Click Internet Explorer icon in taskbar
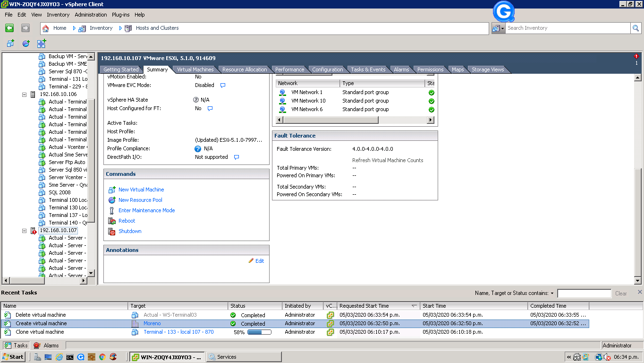This screenshot has width=644, height=363. [x=59, y=357]
